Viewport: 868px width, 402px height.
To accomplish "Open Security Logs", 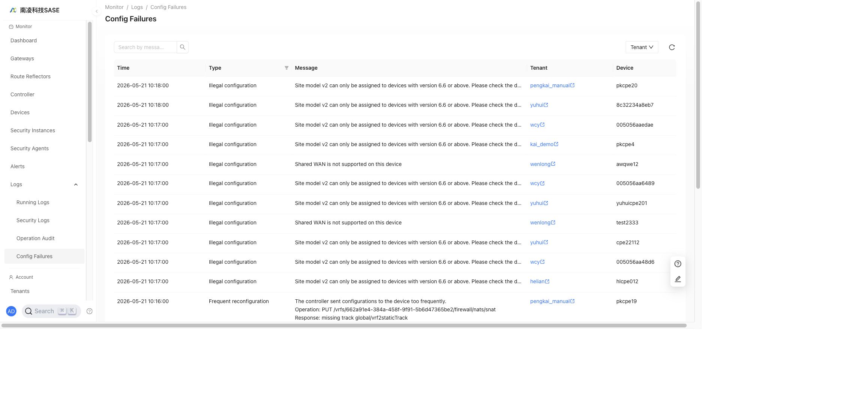I will (33, 220).
